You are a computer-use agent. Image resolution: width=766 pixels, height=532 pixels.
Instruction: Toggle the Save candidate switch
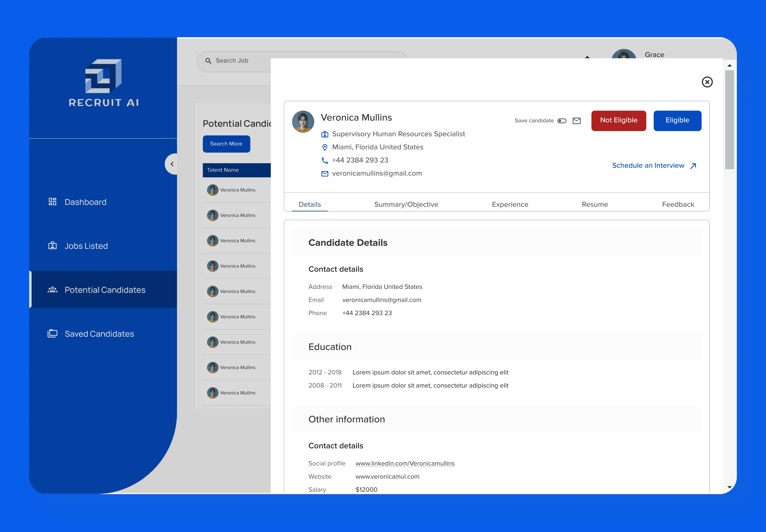click(x=562, y=121)
